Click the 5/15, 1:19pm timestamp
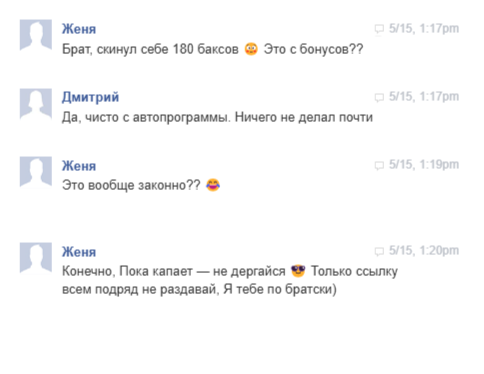484x374 pixels. click(x=424, y=165)
